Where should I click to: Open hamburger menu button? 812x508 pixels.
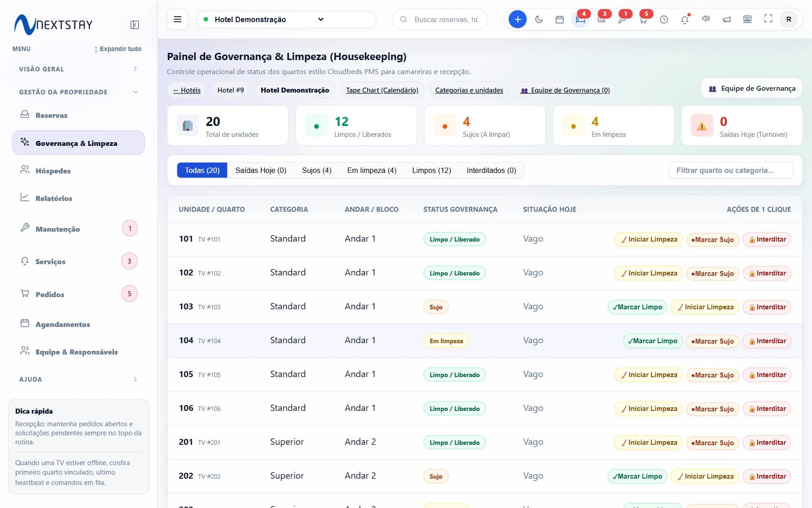178,19
